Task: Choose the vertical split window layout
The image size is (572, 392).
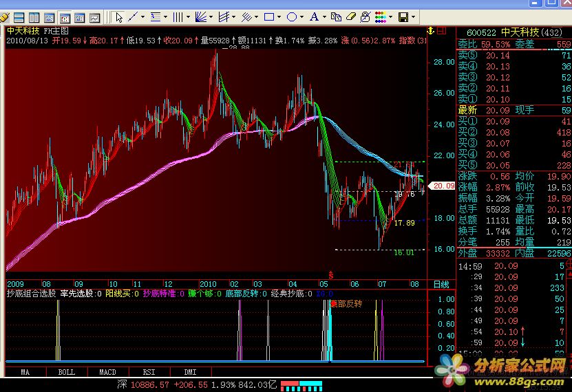Action: tap(34, 17)
